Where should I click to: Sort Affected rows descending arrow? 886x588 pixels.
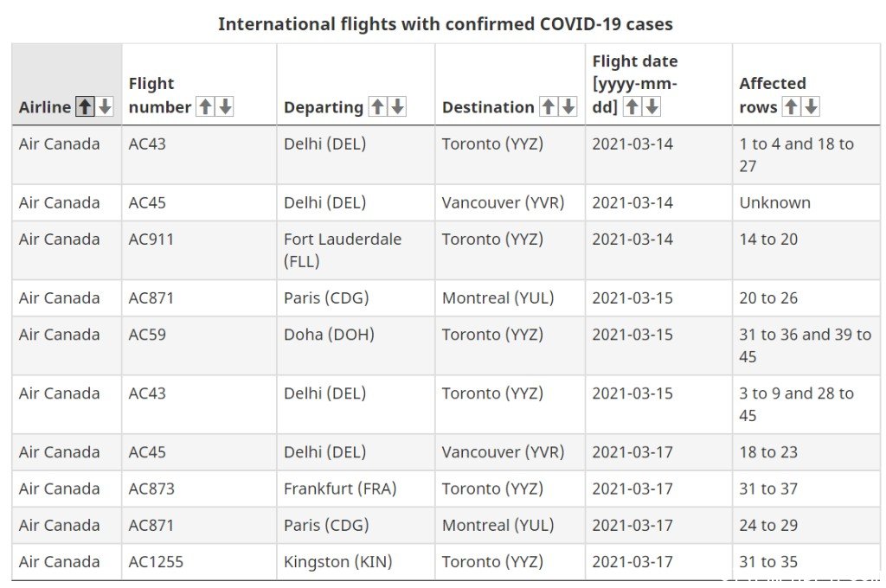pos(811,106)
